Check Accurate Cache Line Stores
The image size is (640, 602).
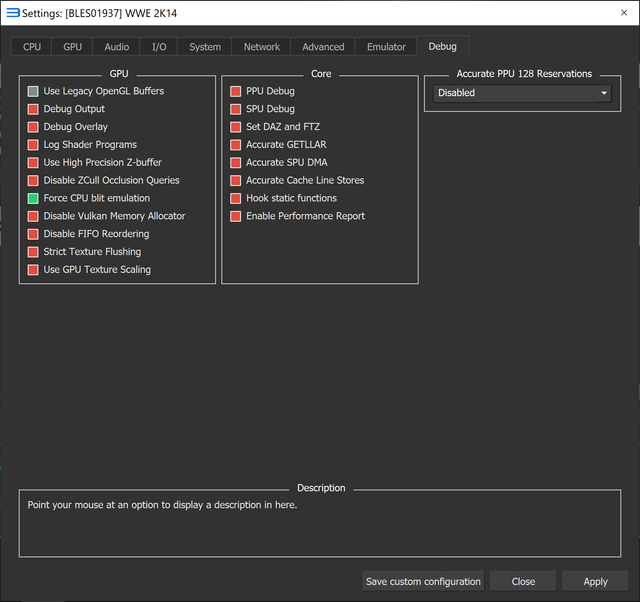coord(236,180)
